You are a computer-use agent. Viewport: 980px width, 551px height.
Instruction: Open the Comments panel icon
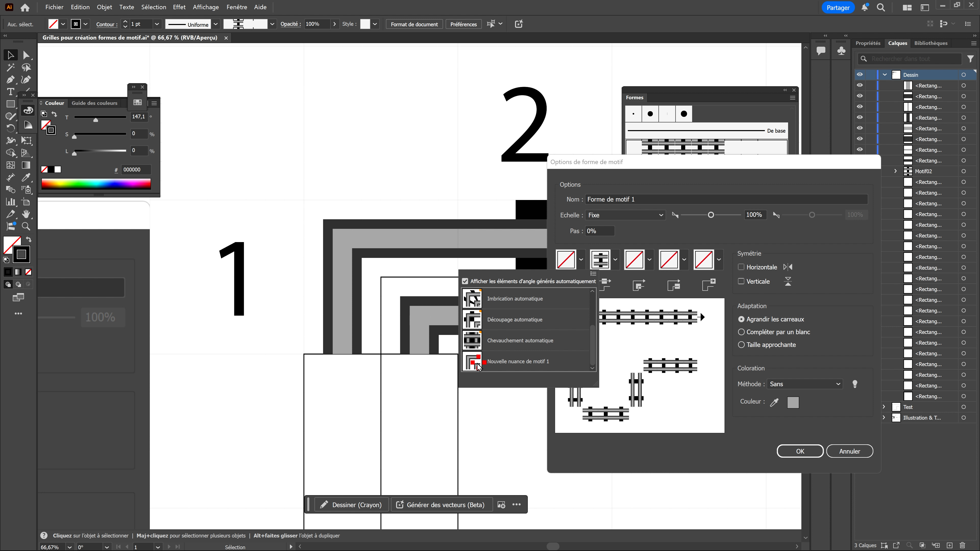[820, 51]
